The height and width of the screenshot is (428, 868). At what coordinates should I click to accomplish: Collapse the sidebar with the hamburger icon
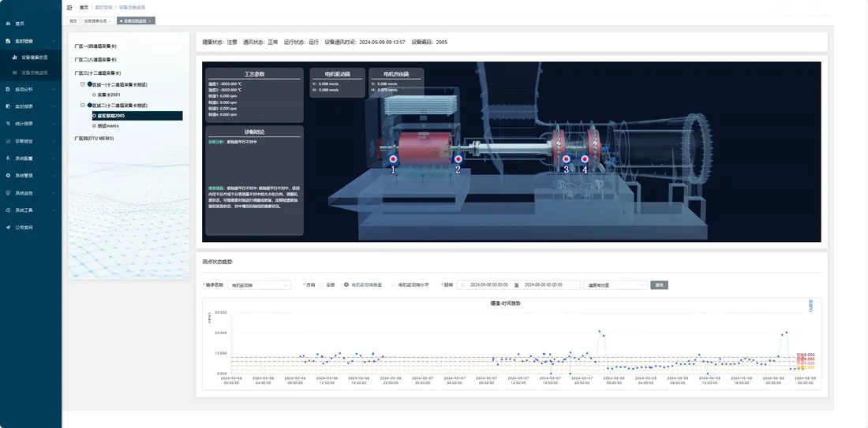click(x=69, y=8)
